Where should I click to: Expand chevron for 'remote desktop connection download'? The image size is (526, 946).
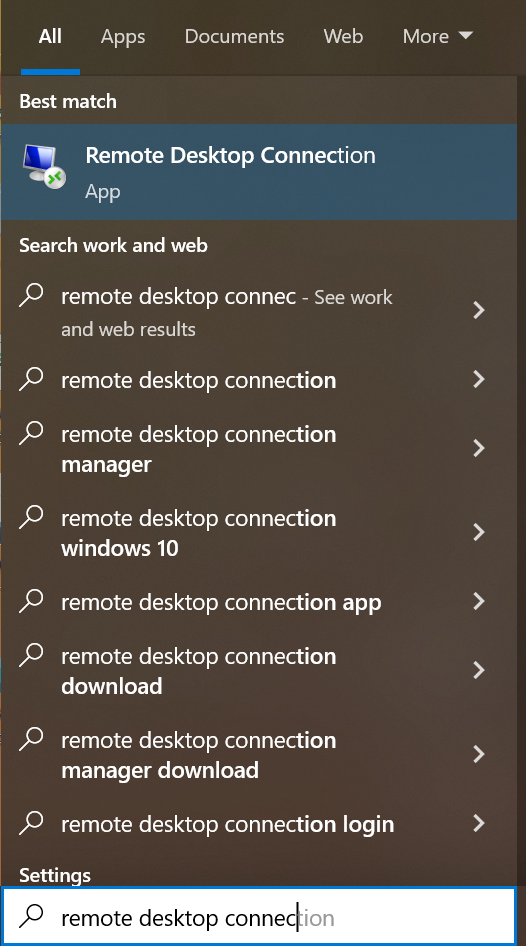tap(479, 670)
